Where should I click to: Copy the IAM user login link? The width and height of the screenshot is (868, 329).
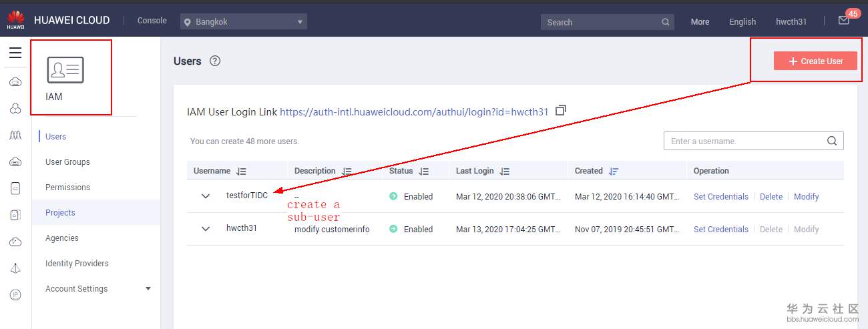(x=561, y=110)
